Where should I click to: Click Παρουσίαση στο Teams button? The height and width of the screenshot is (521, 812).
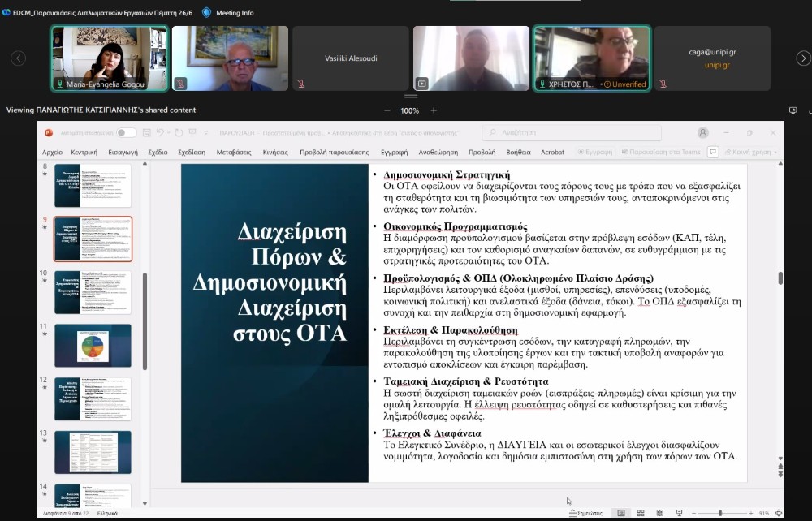click(x=660, y=152)
